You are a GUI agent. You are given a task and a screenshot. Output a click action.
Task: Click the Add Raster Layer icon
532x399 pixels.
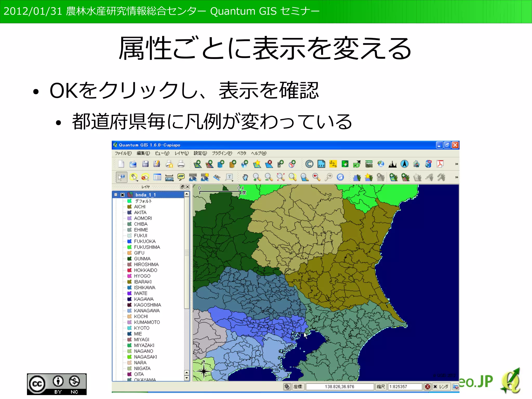tap(209, 164)
